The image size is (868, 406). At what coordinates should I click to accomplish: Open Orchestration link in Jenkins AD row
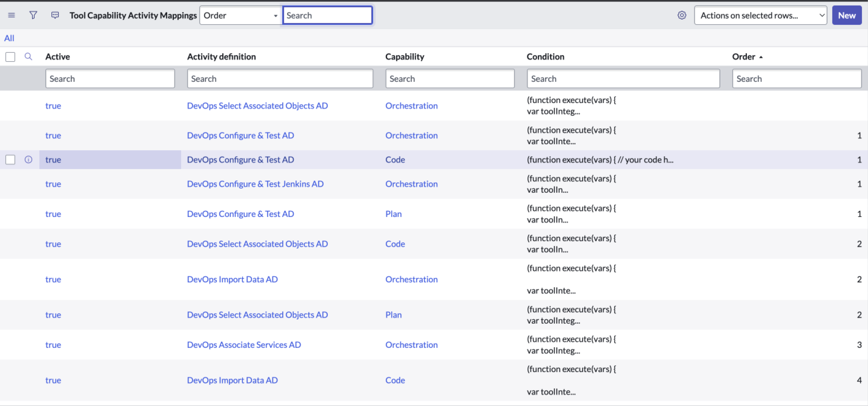pyautogui.click(x=411, y=184)
